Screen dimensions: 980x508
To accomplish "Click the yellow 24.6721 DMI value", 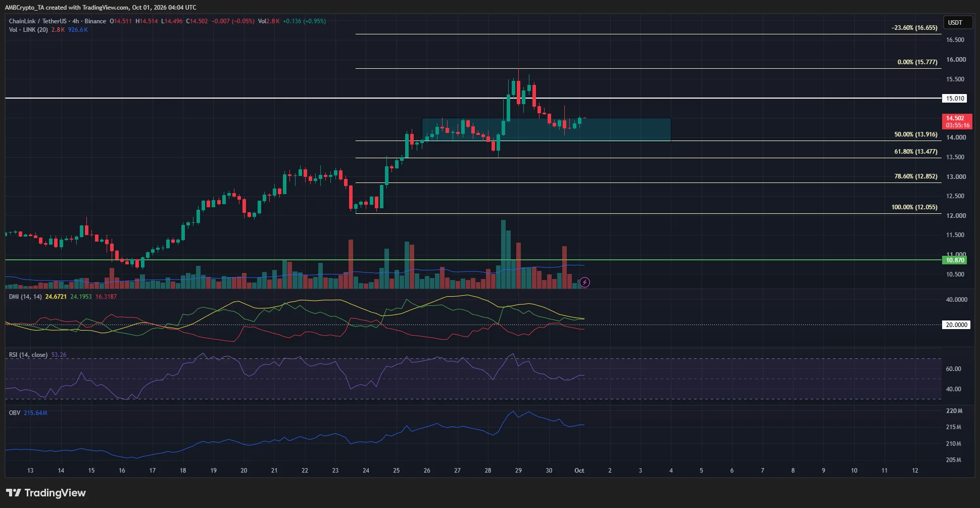I will 56,297.
